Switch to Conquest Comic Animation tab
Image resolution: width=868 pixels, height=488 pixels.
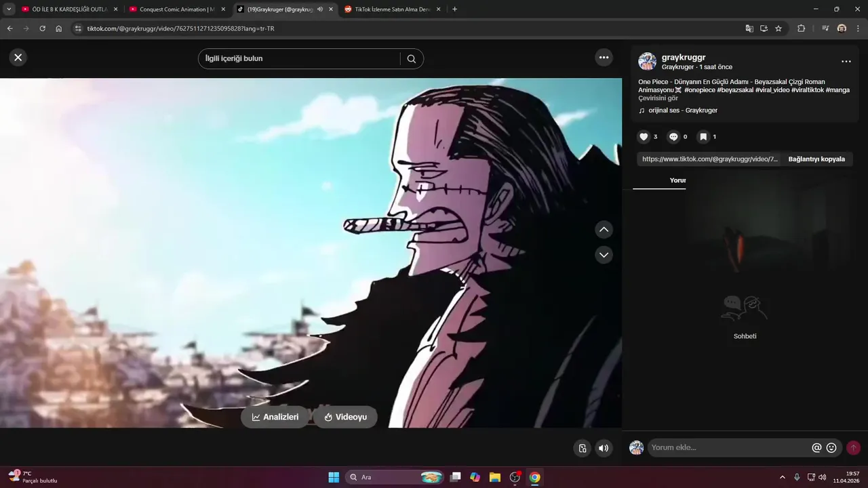[x=176, y=9]
